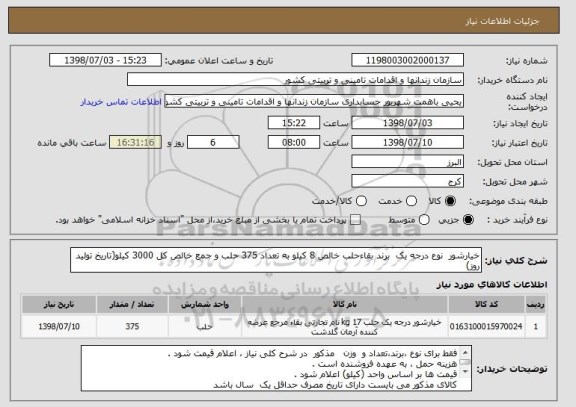Click the delivery city field کرج

tap(407, 181)
